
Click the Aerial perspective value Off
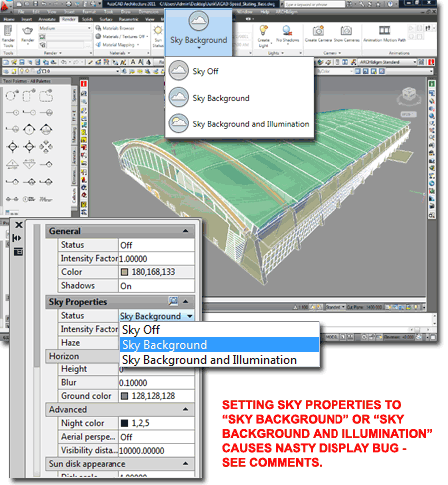click(156, 437)
